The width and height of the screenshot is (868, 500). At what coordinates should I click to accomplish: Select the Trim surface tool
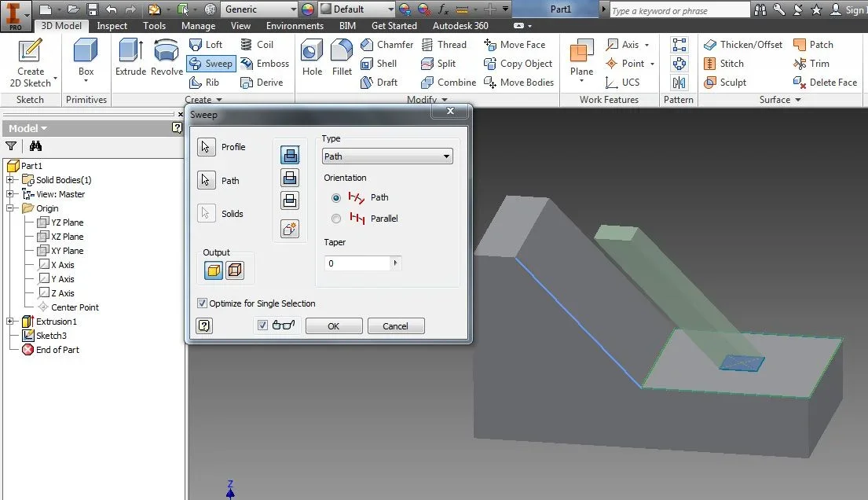point(811,63)
